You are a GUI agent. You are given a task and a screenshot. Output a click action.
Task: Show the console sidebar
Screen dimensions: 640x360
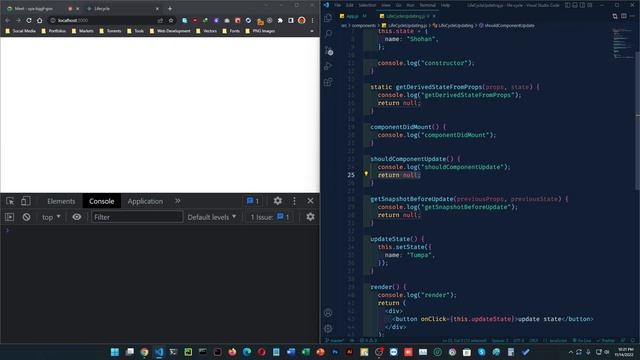10,217
